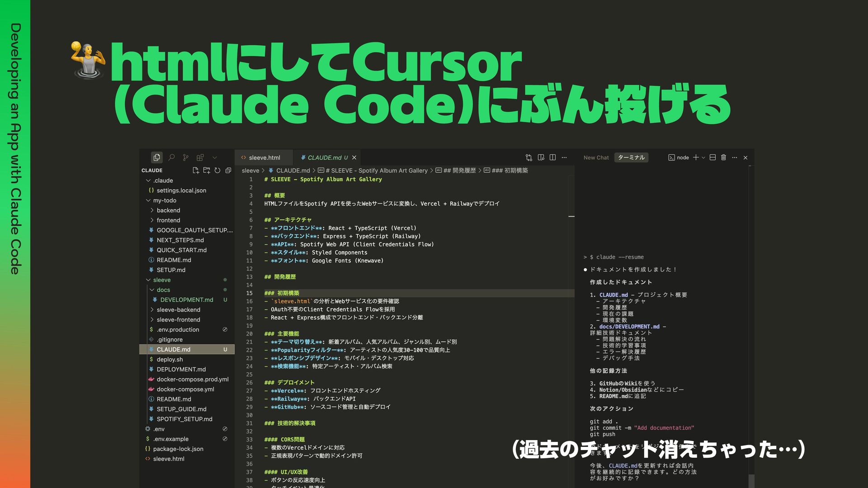The height and width of the screenshot is (488, 868).
Task: Open DEVELOPMENT.md in docs folder
Action: pyautogui.click(x=187, y=300)
